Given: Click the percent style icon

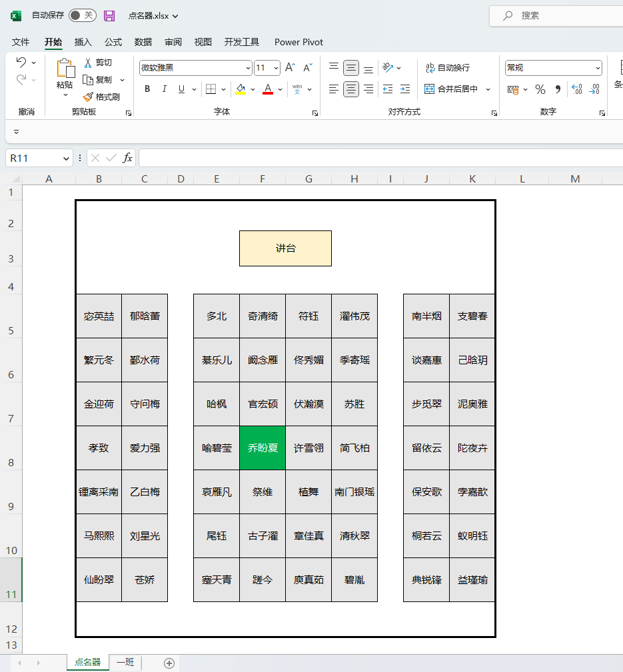Looking at the screenshot, I should point(540,89).
